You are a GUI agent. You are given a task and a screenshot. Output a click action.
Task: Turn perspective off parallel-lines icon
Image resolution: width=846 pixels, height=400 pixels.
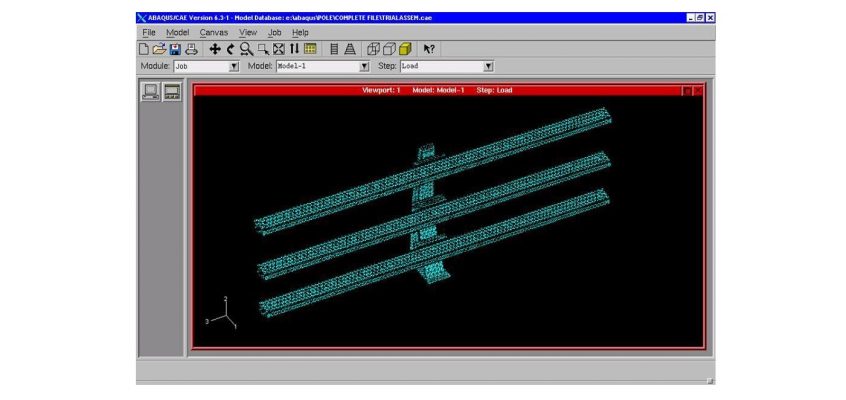pyautogui.click(x=334, y=49)
